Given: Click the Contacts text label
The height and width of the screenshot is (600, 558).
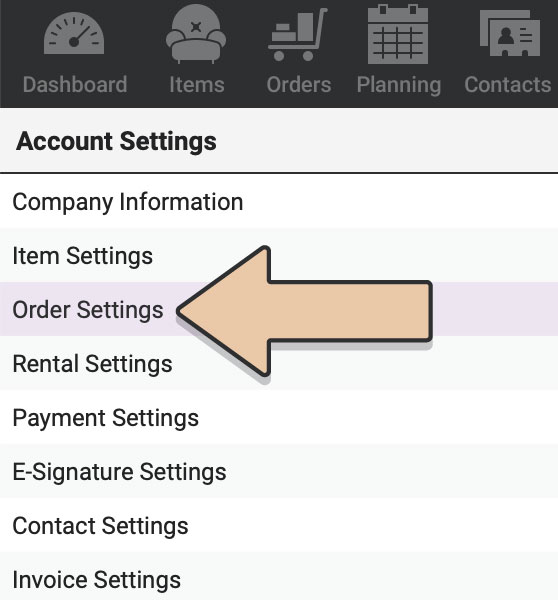Looking at the screenshot, I should (508, 85).
